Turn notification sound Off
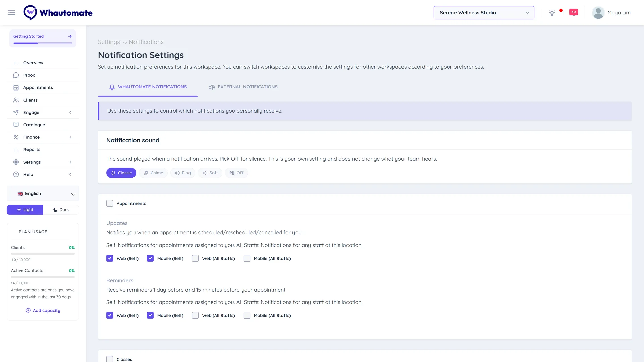The image size is (644, 362). [x=236, y=173]
